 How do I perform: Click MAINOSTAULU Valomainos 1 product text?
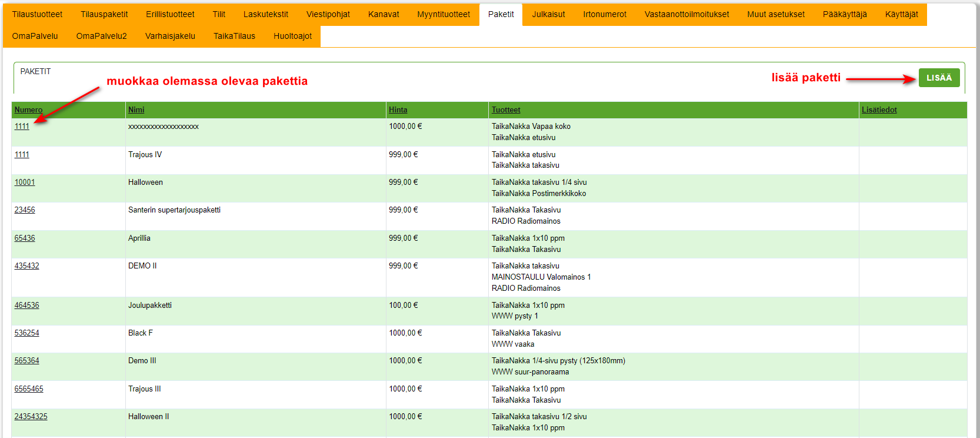tap(541, 277)
